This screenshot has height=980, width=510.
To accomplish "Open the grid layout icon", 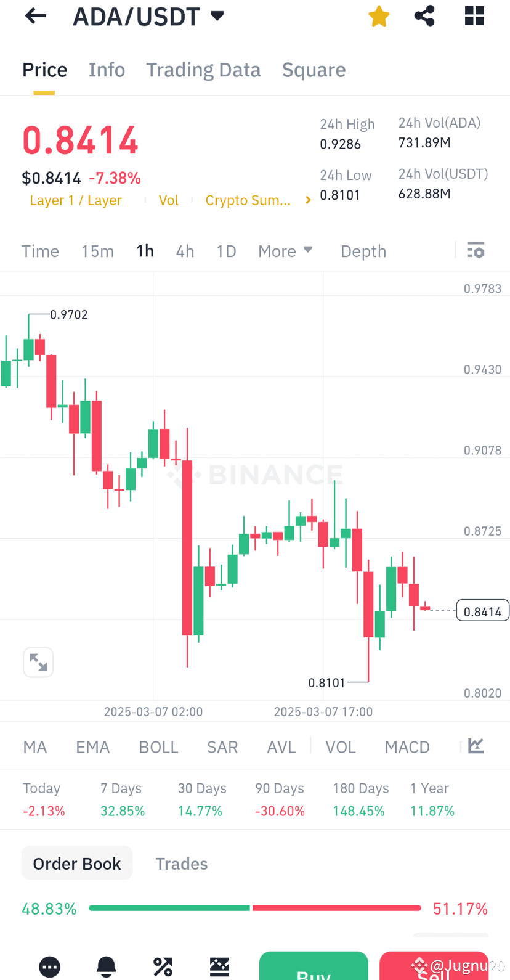I will click(474, 16).
